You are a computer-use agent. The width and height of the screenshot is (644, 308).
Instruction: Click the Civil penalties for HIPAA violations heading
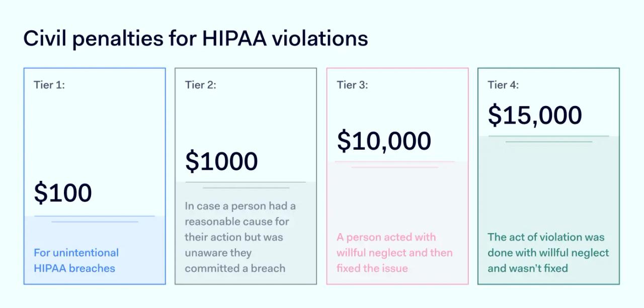click(x=195, y=38)
